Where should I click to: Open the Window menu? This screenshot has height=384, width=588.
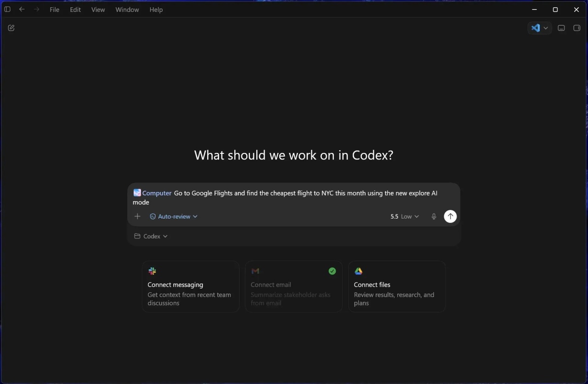(127, 10)
